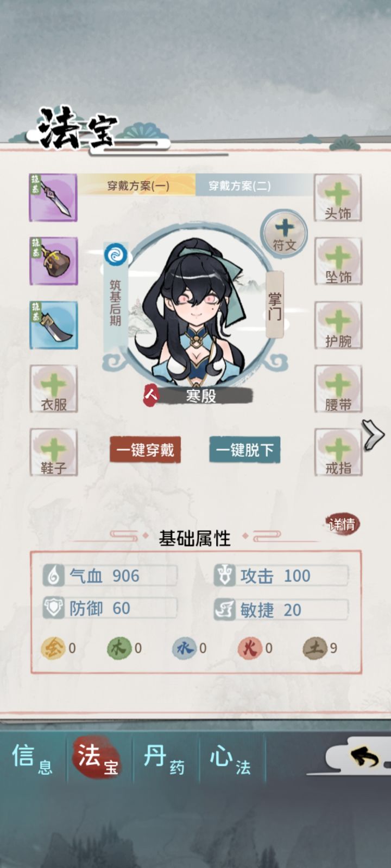391x868 pixels.
Task: Switch to 穿戴方案(一) outfit tab
Action: [x=138, y=186]
